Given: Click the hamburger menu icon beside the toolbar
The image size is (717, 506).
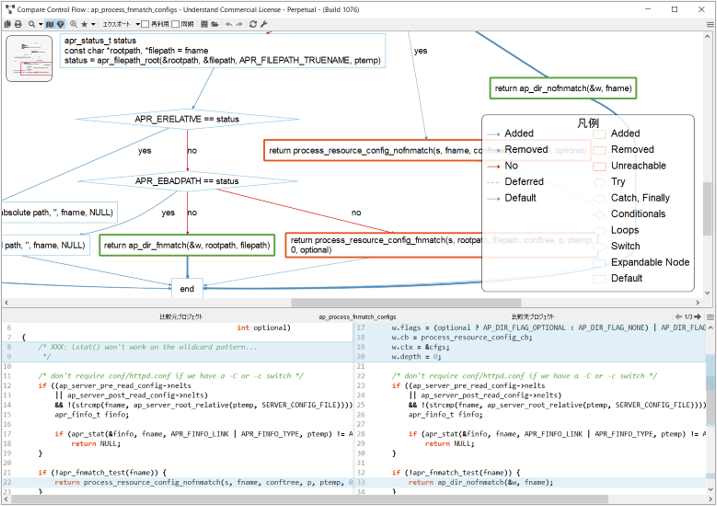Looking at the screenshot, I should pos(710,24).
